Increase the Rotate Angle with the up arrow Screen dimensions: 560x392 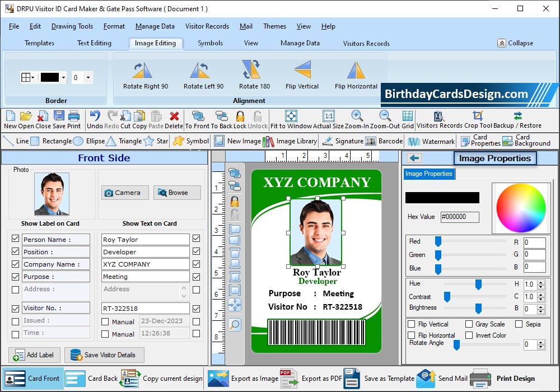[x=541, y=342]
